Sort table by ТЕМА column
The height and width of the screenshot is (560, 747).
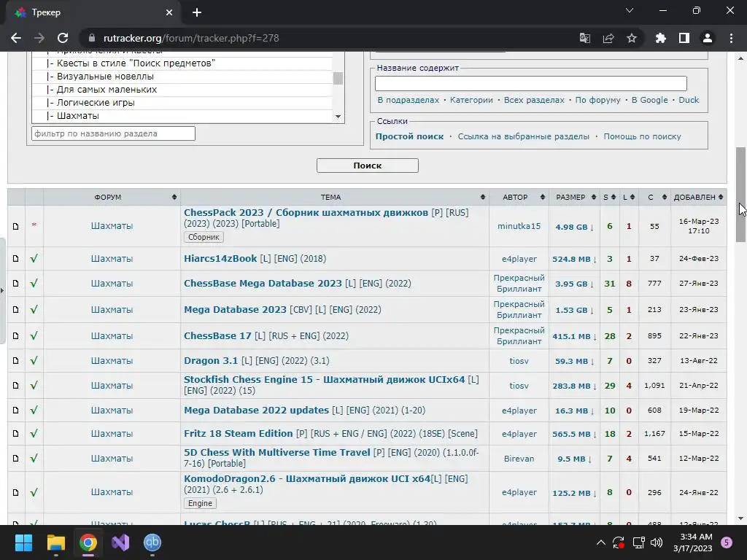pos(334,197)
